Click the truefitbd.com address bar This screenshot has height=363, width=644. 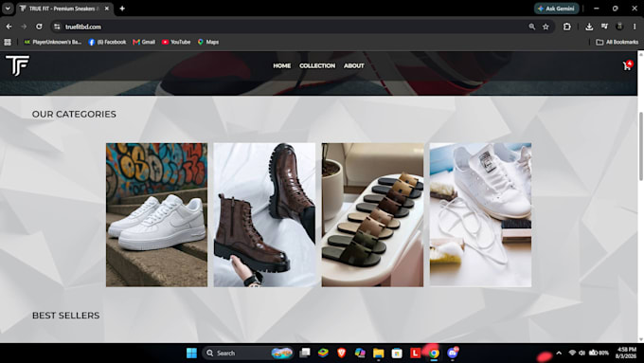pyautogui.click(x=288, y=27)
